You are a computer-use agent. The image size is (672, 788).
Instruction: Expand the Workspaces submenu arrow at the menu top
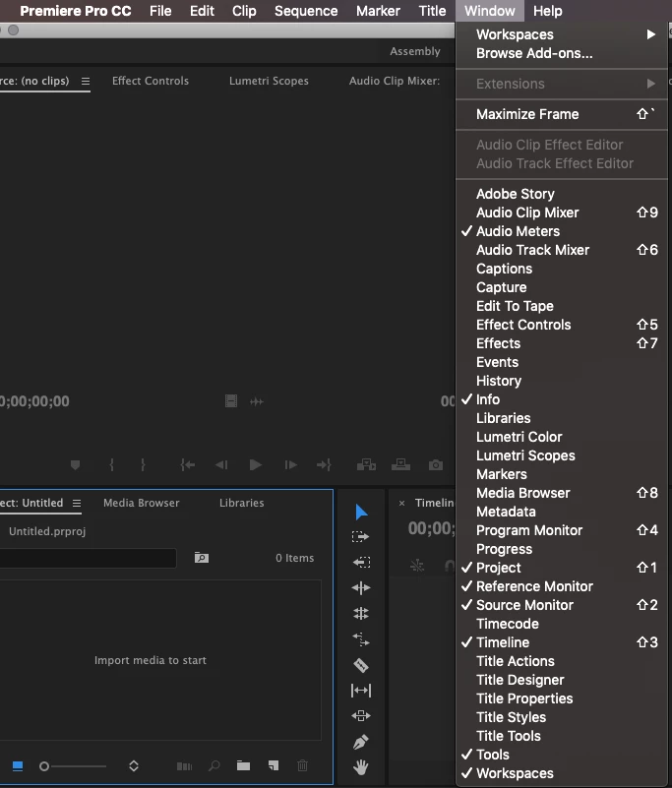coord(651,34)
